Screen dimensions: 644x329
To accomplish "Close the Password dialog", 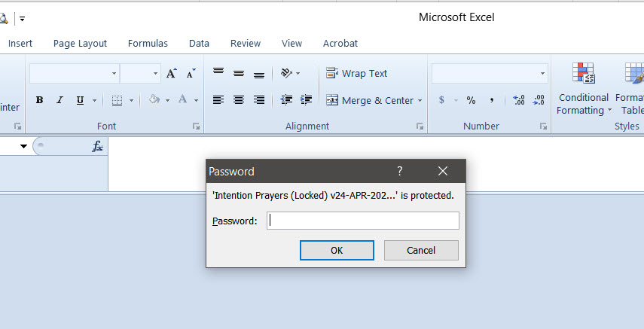I will point(443,171).
